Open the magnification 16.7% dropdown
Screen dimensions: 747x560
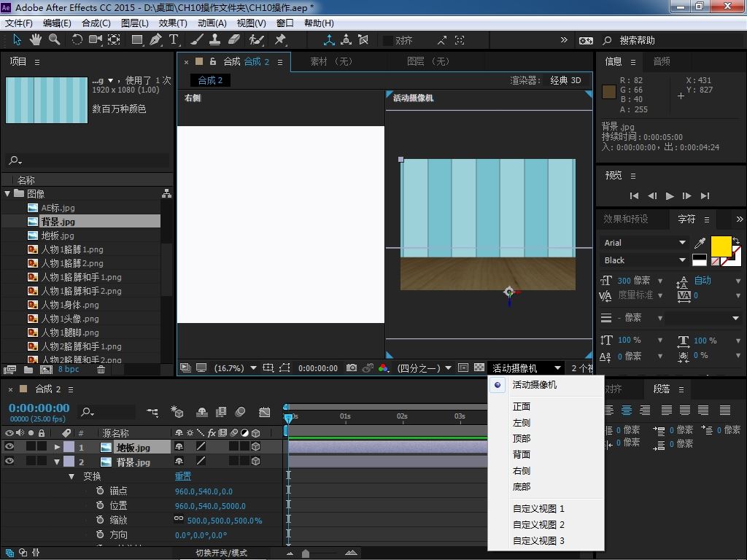[236, 368]
